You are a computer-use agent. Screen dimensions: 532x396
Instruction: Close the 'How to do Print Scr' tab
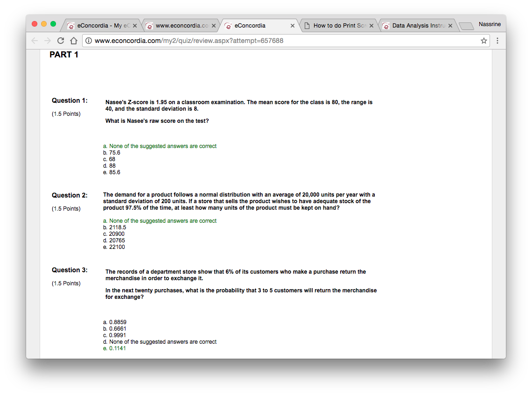tap(371, 26)
